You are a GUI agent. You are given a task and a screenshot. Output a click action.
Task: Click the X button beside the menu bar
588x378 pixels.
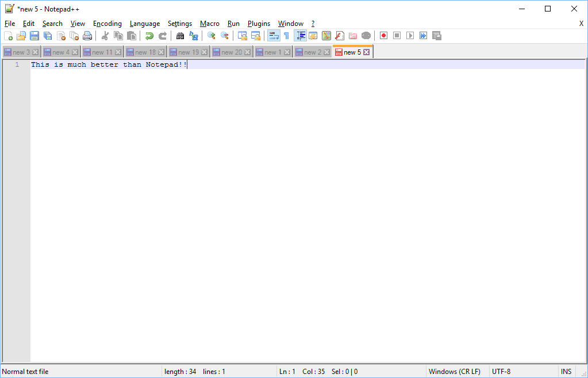point(581,24)
